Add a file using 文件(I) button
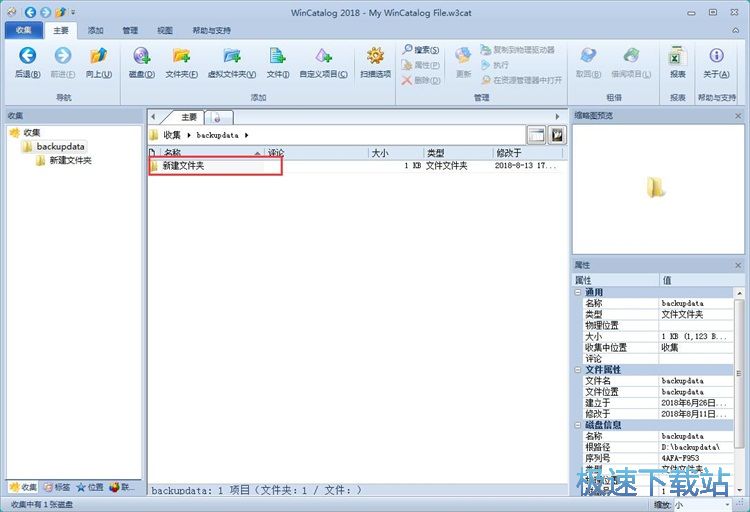The image size is (750, 512). [277, 63]
